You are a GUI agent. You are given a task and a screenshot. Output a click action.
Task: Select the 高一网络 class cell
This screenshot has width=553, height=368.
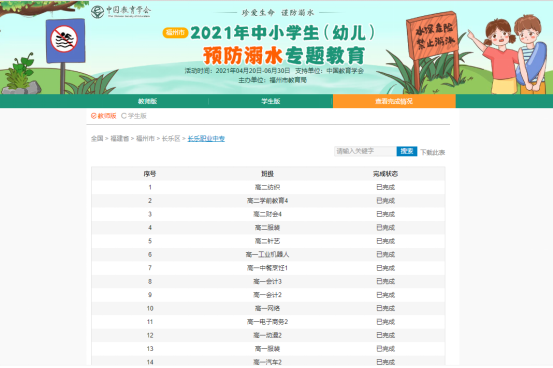[x=267, y=308]
